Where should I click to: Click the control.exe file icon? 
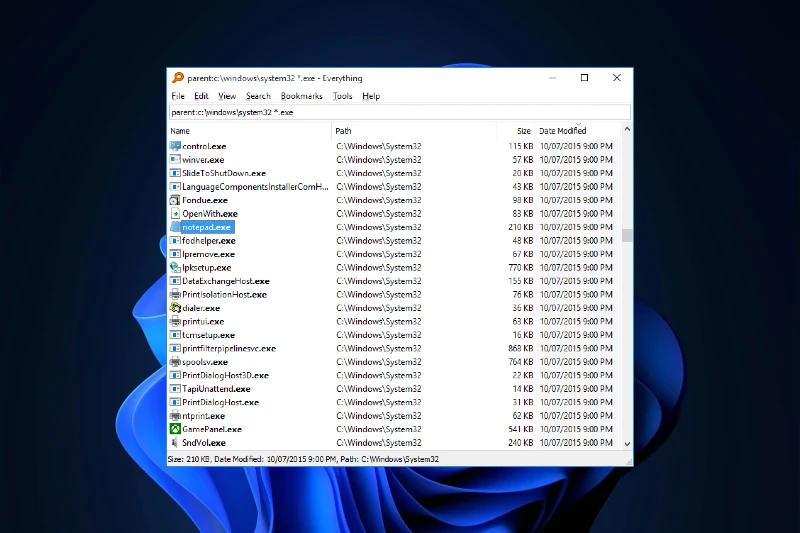pos(175,146)
